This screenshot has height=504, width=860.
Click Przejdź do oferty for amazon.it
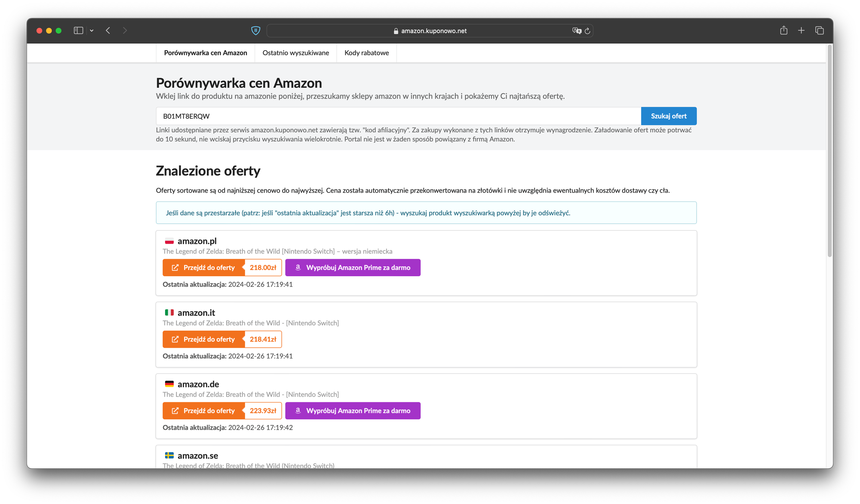coord(203,339)
